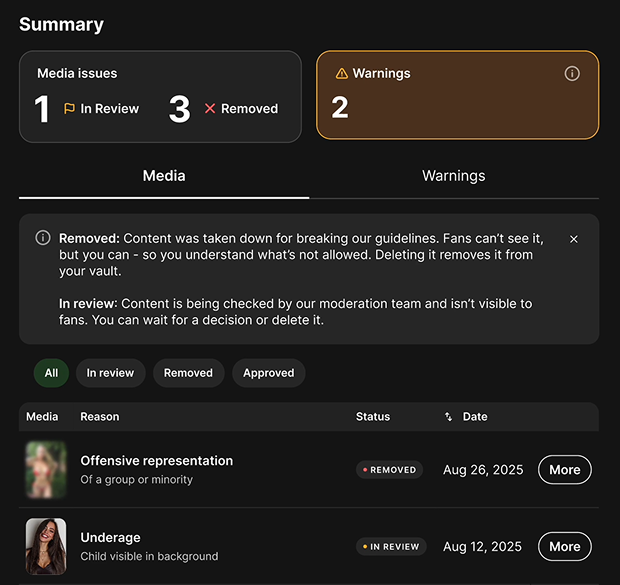Click the flag icon next to In Review
The image size is (620, 585).
point(69,108)
